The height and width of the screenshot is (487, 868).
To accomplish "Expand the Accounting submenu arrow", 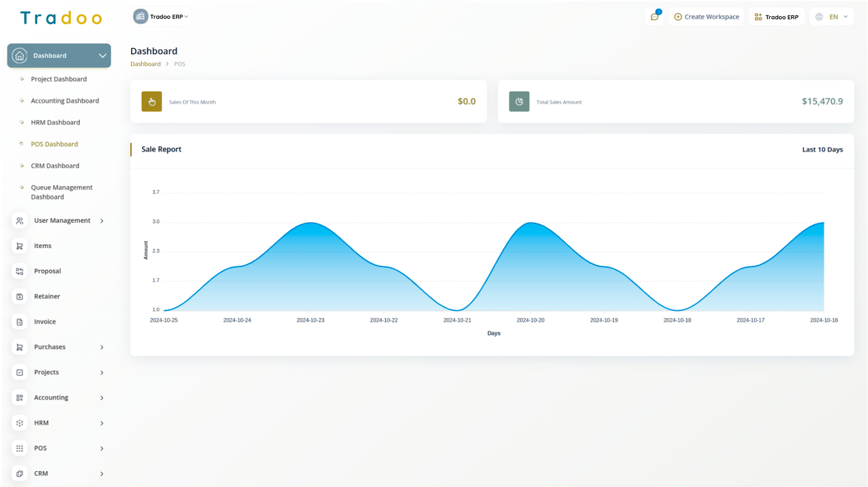I will tap(101, 398).
